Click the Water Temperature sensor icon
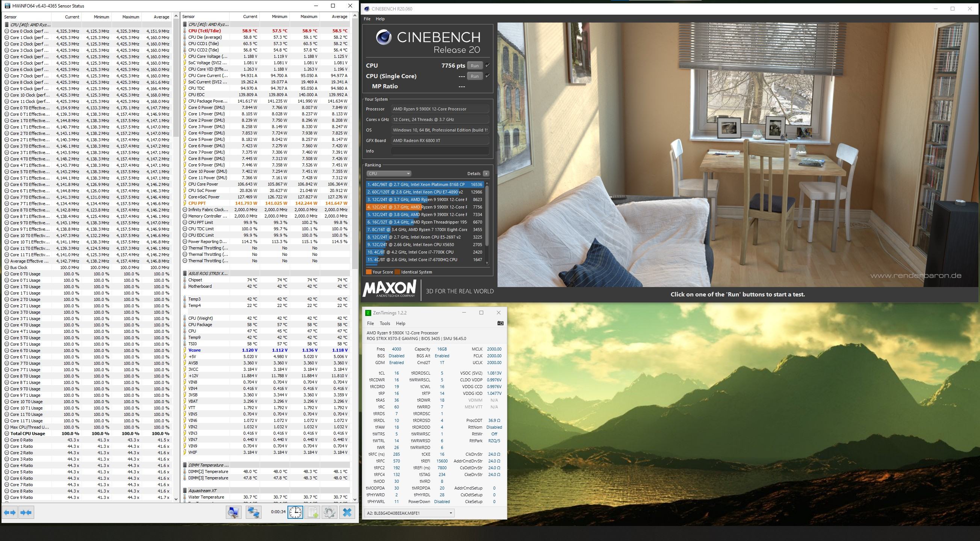The height and width of the screenshot is (541, 980). (185, 497)
